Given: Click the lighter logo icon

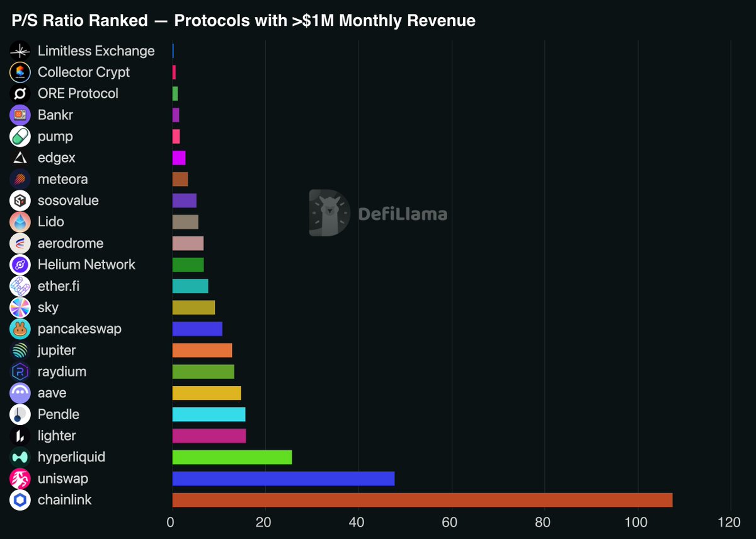Looking at the screenshot, I should pos(20,436).
